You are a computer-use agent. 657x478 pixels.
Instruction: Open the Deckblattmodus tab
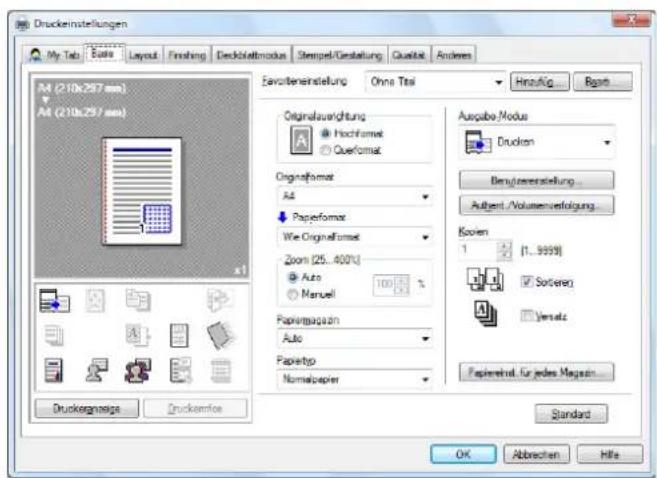tap(251, 55)
